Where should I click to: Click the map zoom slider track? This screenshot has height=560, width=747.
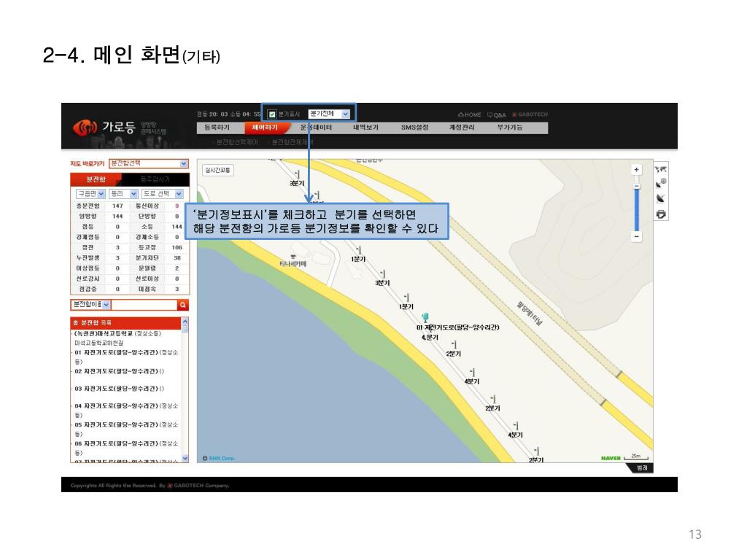[x=636, y=209]
